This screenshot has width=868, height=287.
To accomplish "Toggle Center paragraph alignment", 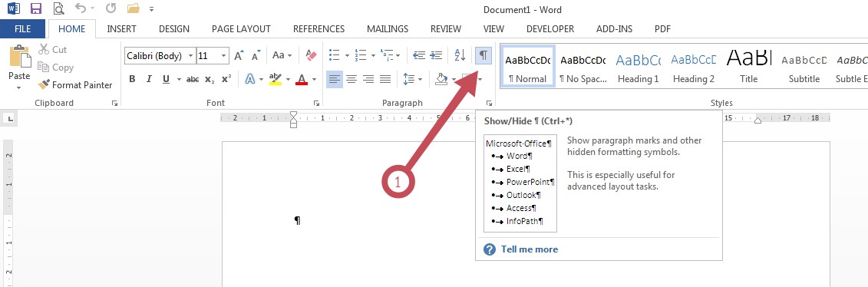I will (351, 80).
